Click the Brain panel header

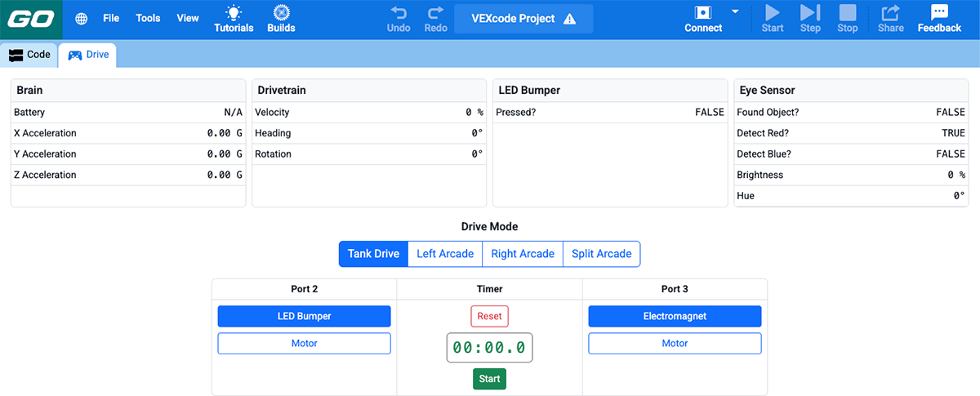[x=128, y=91]
